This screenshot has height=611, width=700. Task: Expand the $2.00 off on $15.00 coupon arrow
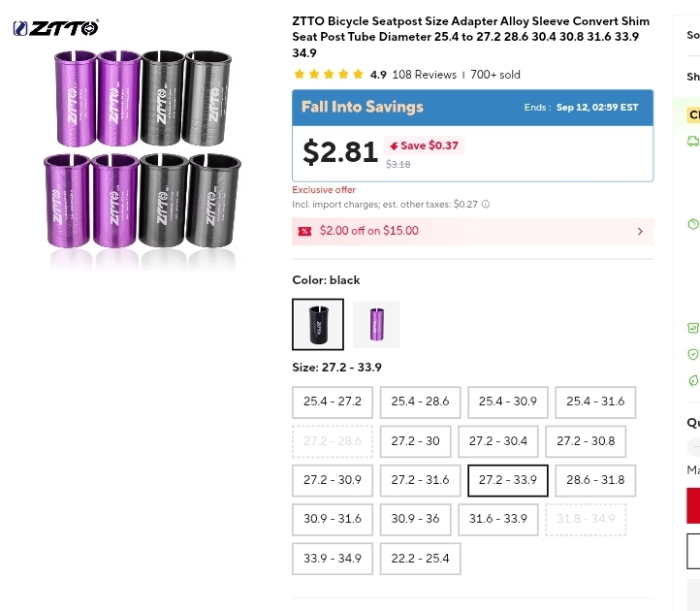tap(640, 231)
